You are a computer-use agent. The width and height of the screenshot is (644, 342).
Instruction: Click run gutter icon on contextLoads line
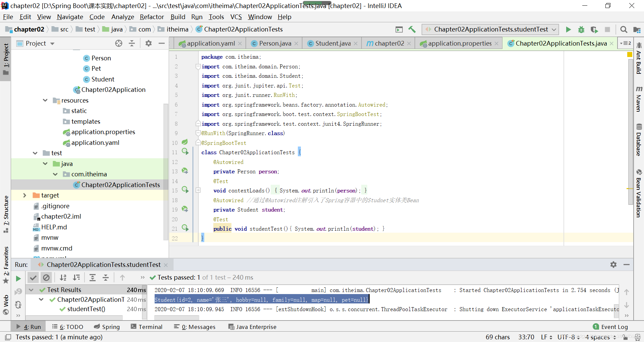click(185, 190)
